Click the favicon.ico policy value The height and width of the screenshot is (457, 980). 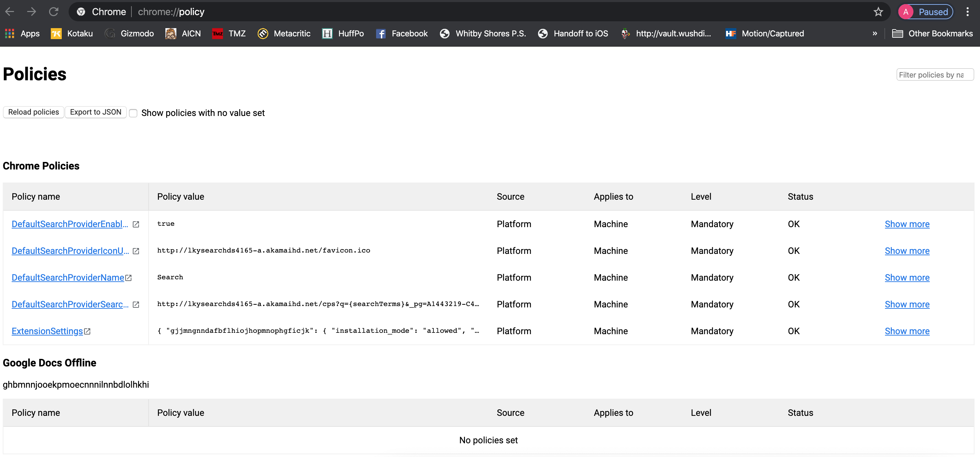pos(264,250)
